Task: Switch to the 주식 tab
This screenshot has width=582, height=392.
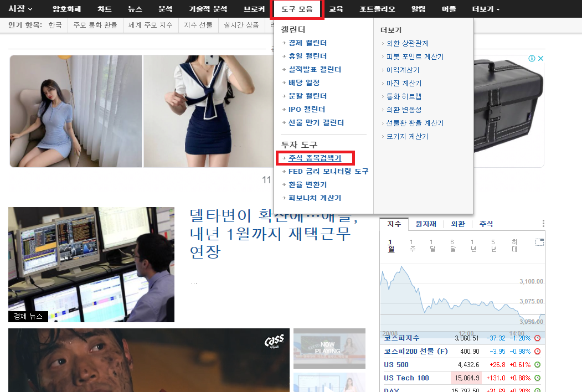Action: [x=486, y=224]
